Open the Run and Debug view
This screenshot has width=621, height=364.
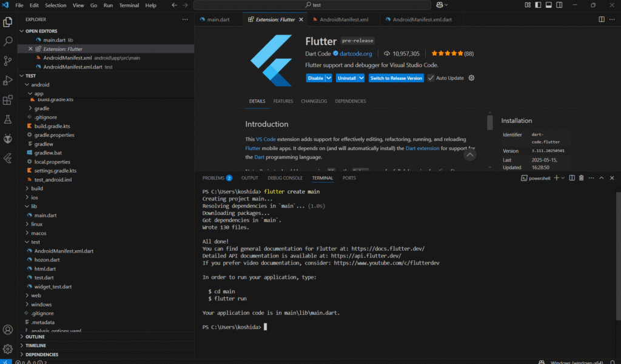(7, 81)
